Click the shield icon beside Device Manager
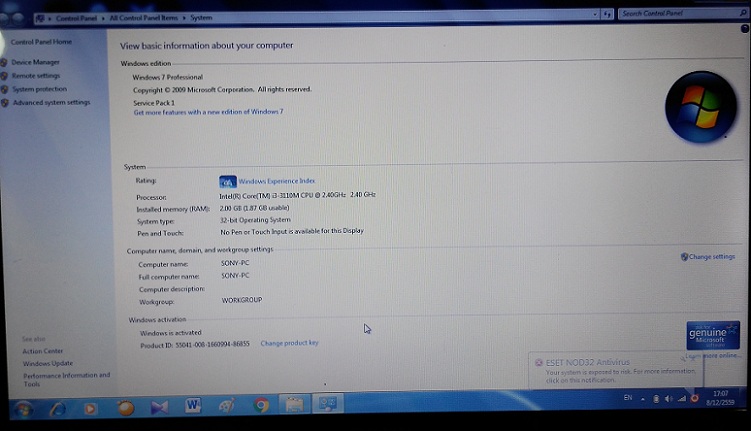Image resolution: width=751 pixels, height=431 pixels. [4, 62]
